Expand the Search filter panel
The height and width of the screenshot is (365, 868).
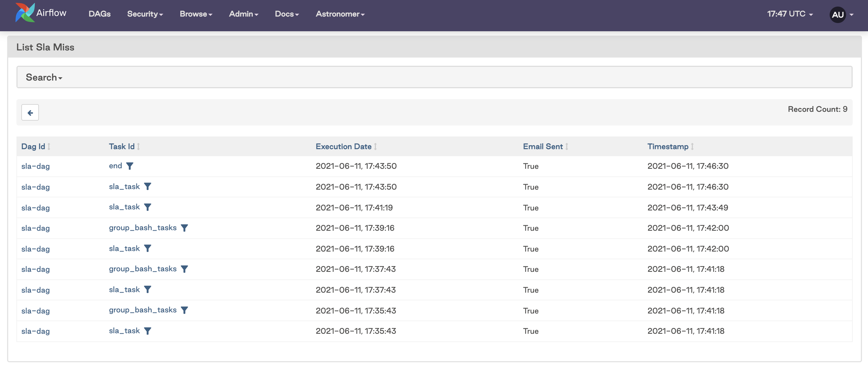pos(44,78)
